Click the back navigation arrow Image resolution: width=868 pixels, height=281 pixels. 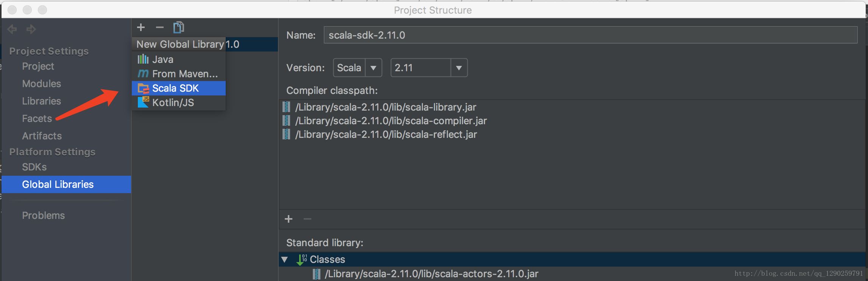pos(12,29)
